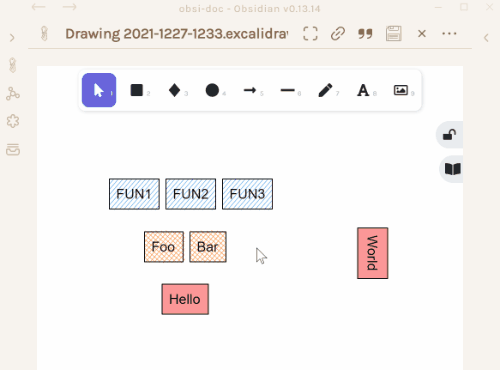Select the Ellipse tool
The width and height of the screenshot is (500, 370).
point(212,90)
